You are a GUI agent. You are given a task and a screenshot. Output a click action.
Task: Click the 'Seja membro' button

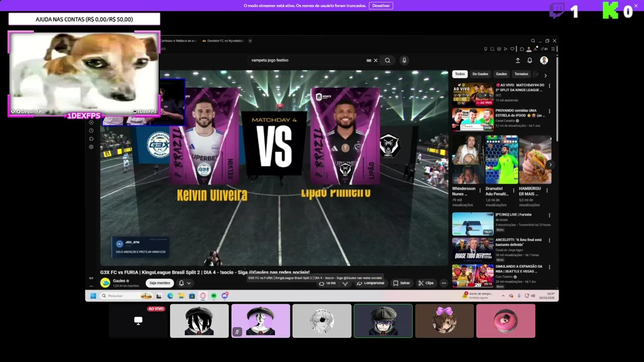(x=159, y=283)
